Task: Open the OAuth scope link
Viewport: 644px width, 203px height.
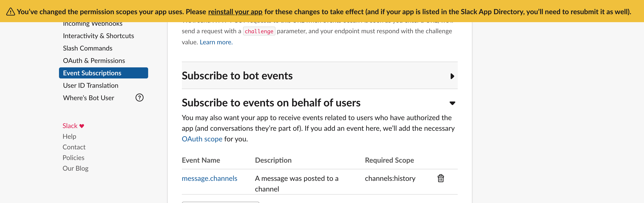Action: [x=202, y=139]
